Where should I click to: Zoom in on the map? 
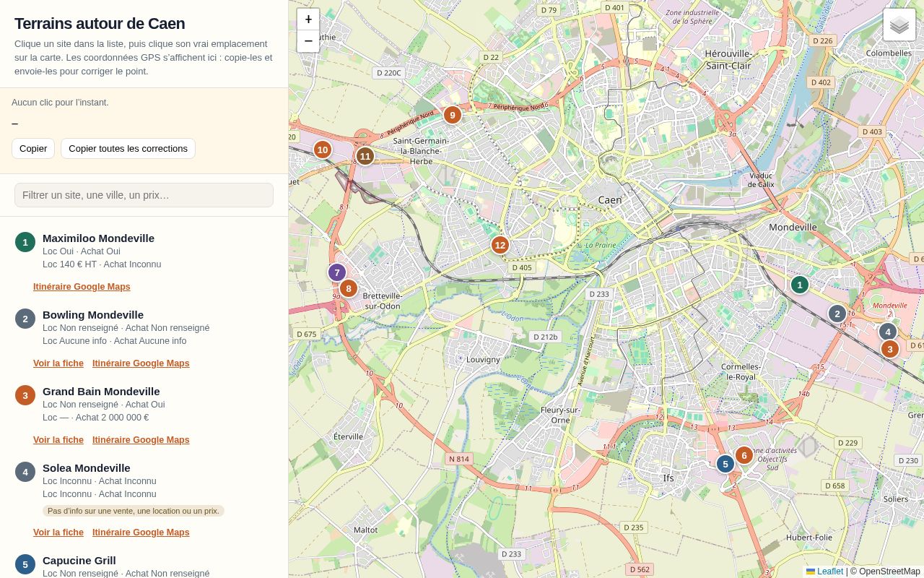click(x=308, y=20)
